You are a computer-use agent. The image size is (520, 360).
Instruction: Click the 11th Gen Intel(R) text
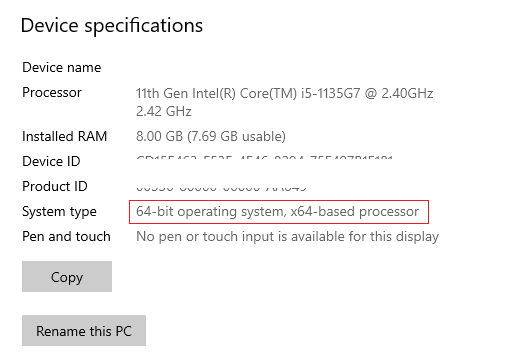[x=186, y=93]
